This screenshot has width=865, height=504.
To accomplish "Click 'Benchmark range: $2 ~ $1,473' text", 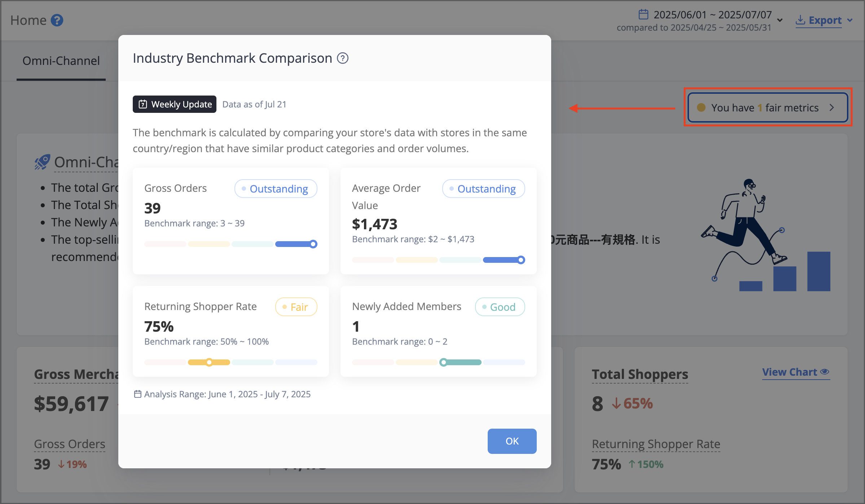I will 413,239.
